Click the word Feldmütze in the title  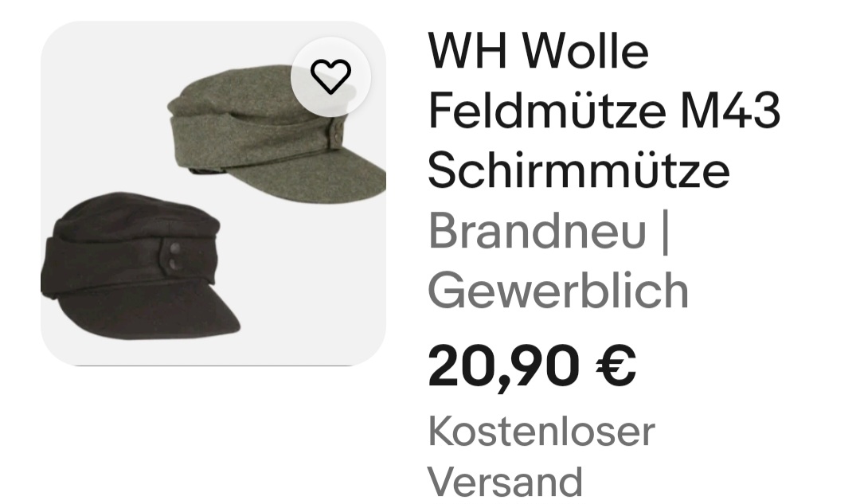pyautogui.click(x=547, y=111)
